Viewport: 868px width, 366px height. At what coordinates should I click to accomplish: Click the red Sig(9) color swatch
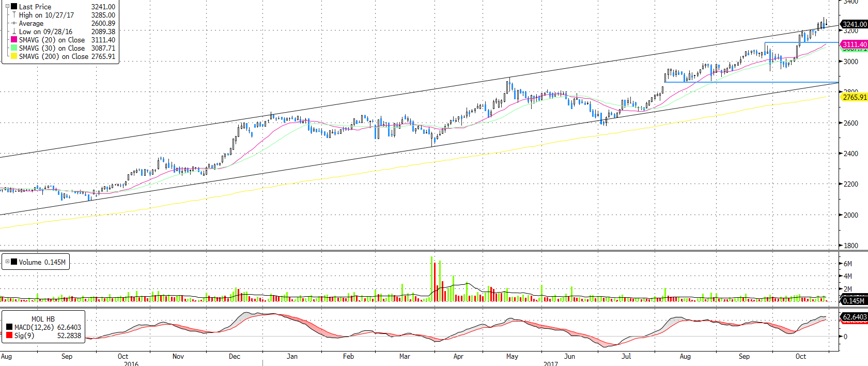click(x=9, y=335)
